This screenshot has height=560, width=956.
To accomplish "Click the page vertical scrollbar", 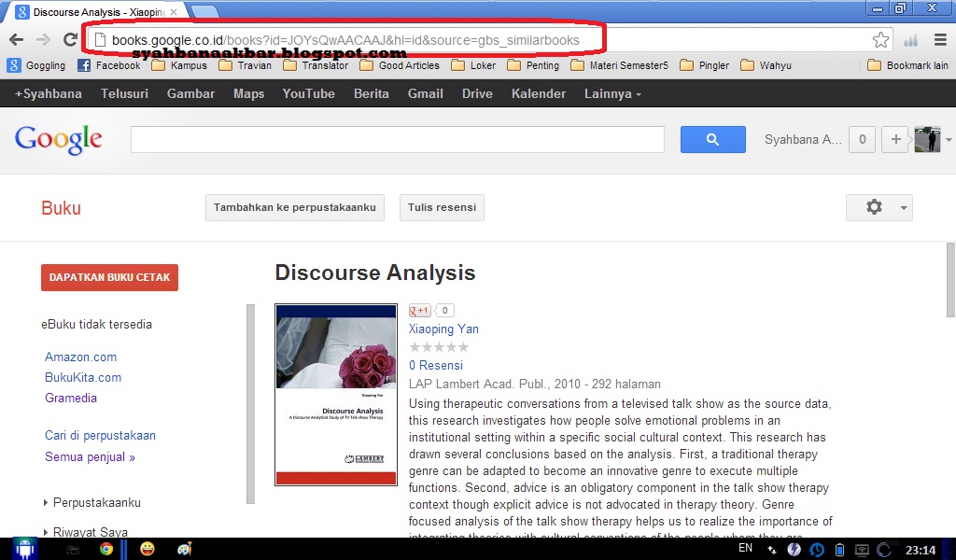I will [950, 280].
